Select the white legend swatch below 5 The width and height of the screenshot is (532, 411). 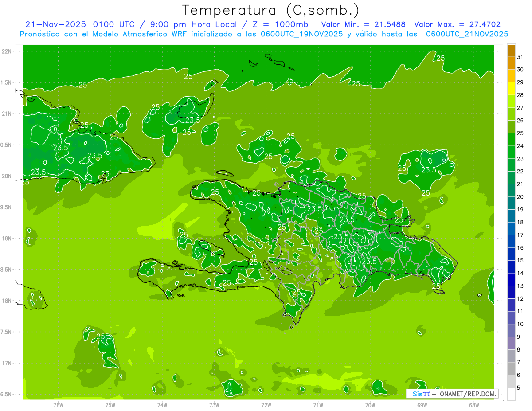click(x=511, y=394)
